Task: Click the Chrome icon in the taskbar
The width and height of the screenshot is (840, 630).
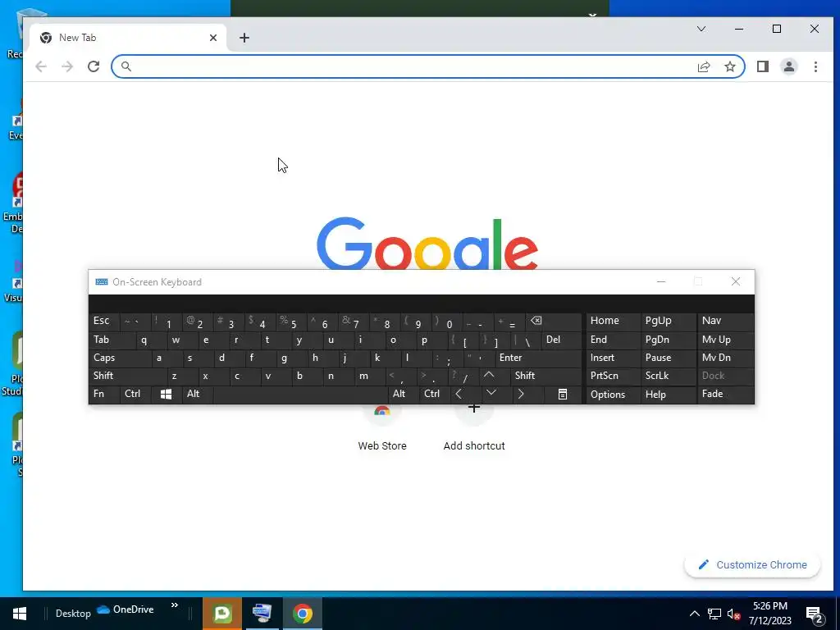Action: pyautogui.click(x=302, y=614)
